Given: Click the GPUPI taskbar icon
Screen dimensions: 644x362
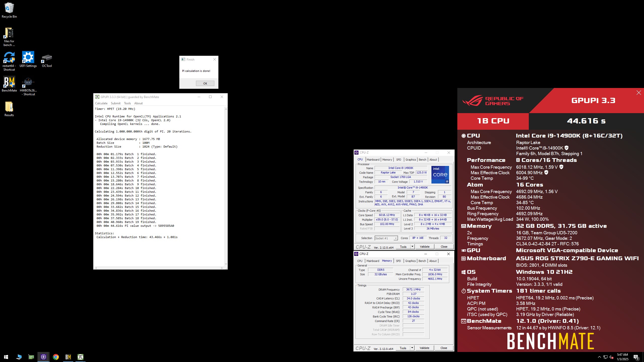Looking at the screenshot, I should [80, 357].
